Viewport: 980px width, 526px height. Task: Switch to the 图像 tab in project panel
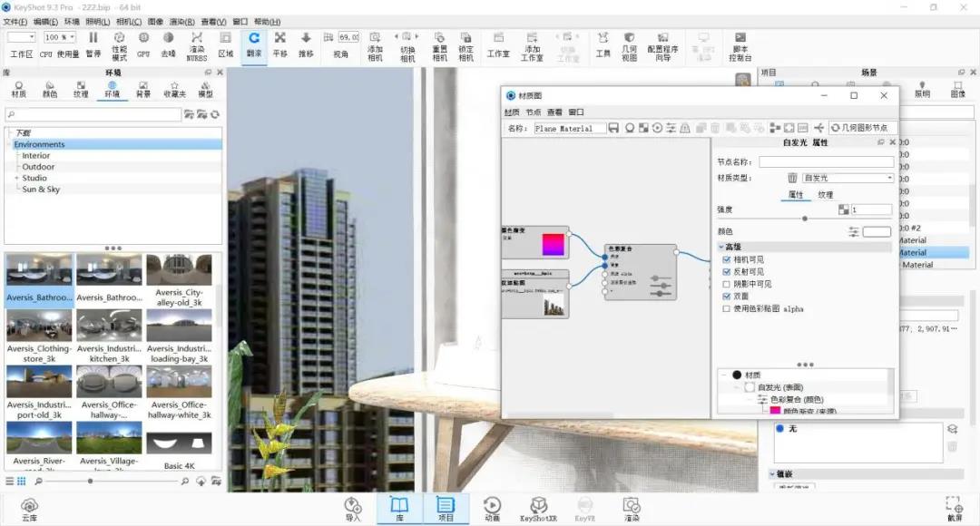957,90
